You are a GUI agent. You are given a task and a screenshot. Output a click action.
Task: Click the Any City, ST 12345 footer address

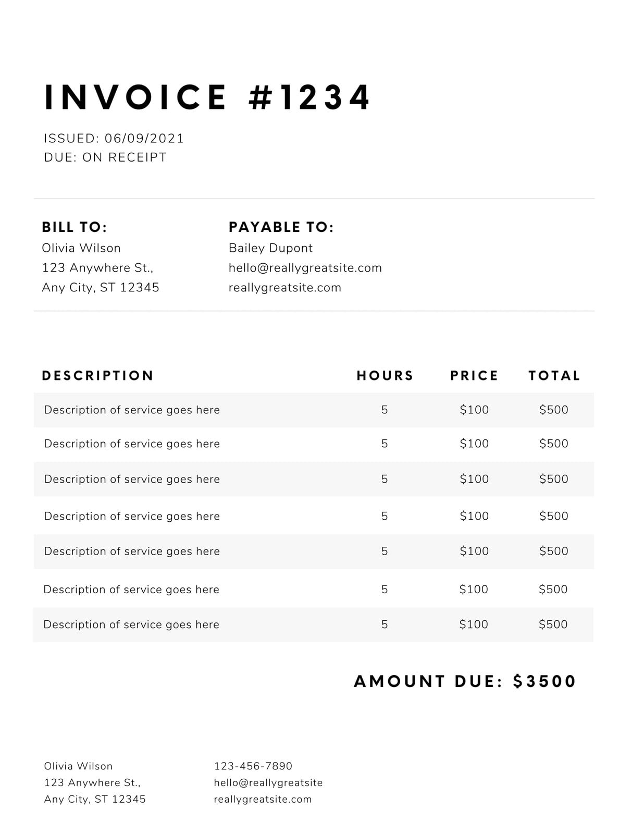pyautogui.click(x=95, y=799)
